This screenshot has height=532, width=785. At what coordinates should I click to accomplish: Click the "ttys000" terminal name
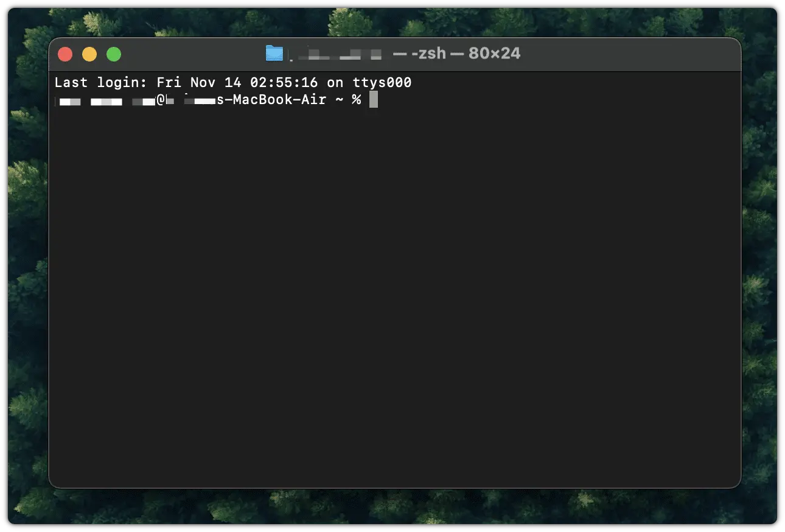(382, 83)
